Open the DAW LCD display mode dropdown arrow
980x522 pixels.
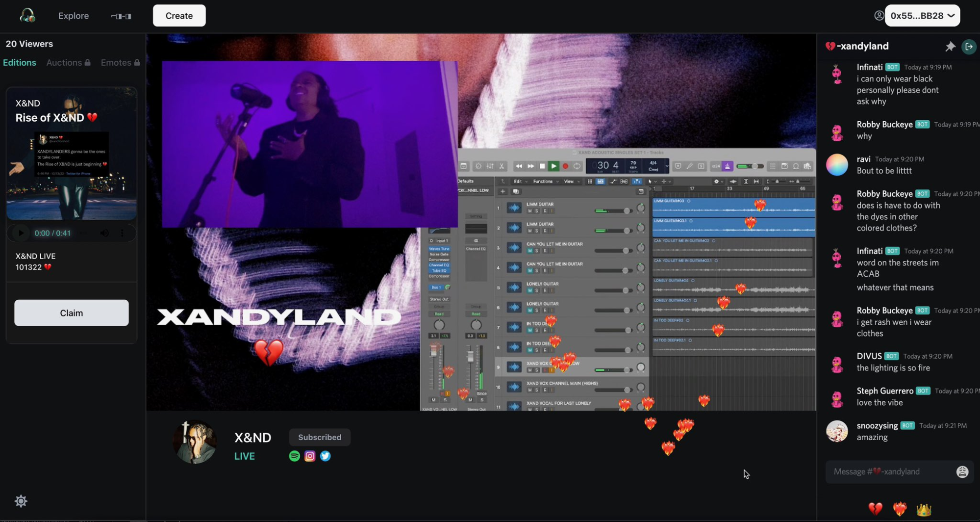click(667, 166)
